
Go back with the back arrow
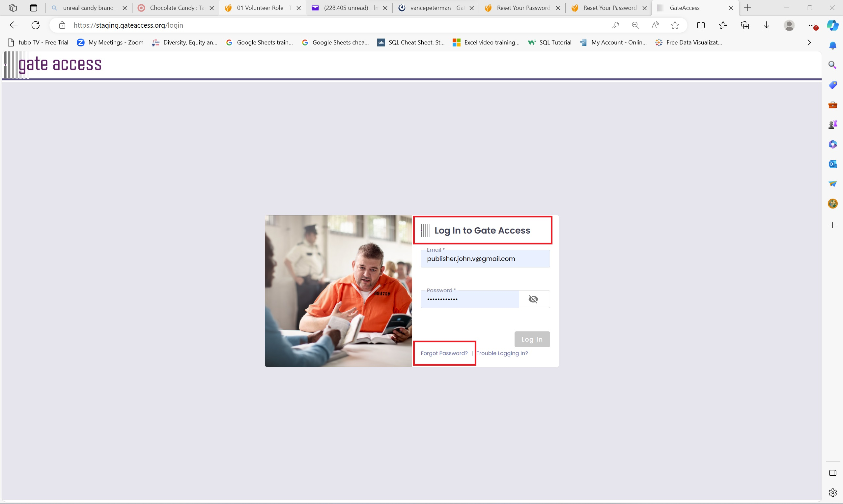pyautogui.click(x=14, y=25)
